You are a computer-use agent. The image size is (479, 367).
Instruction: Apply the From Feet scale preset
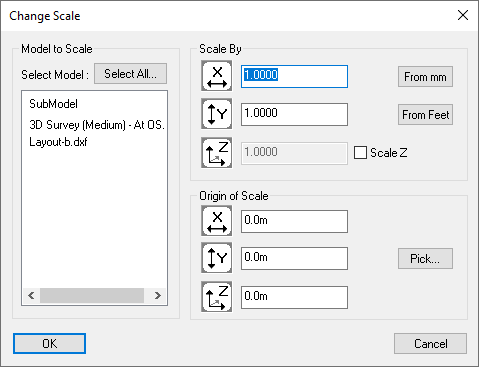(x=425, y=115)
